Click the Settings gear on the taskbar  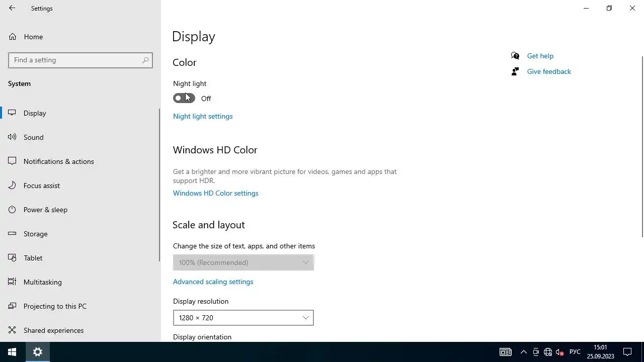(x=37, y=352)
